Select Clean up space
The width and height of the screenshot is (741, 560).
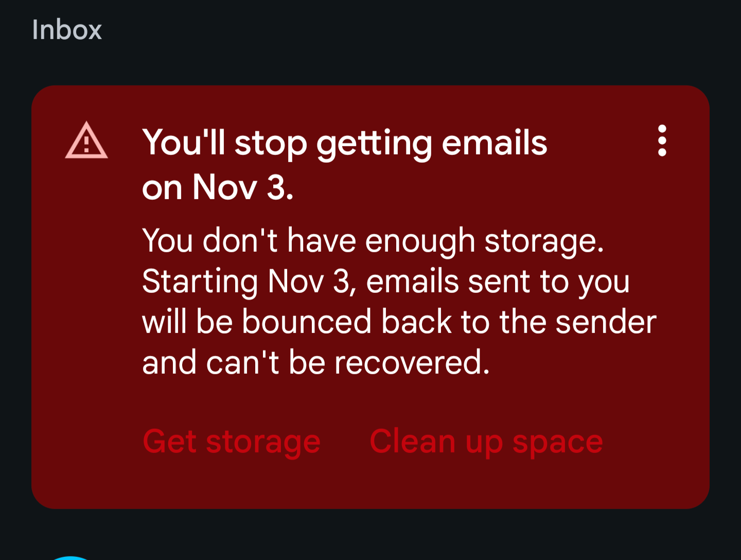[x=486, y=442]
